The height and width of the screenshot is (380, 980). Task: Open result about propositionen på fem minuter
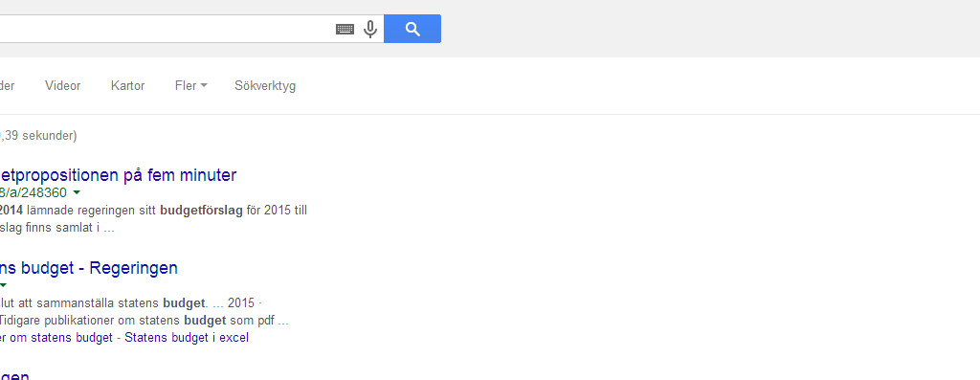[x=118, y=175]
